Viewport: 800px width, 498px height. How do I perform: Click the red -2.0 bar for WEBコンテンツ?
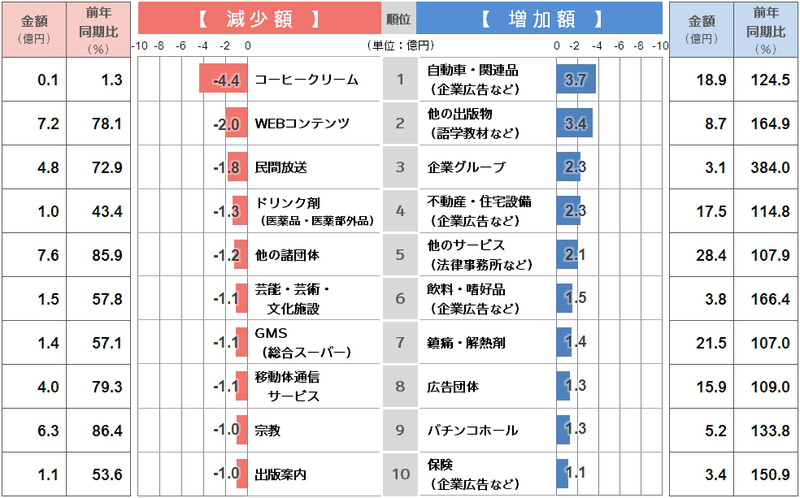(236, 123)
